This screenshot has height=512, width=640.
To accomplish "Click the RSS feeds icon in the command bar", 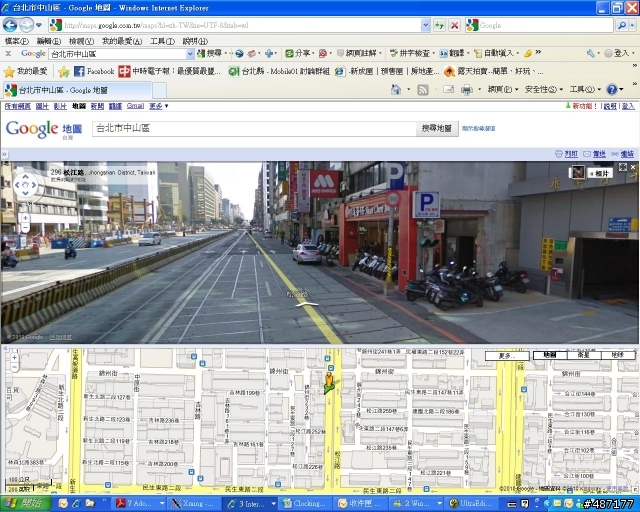I will click(423, 89).
